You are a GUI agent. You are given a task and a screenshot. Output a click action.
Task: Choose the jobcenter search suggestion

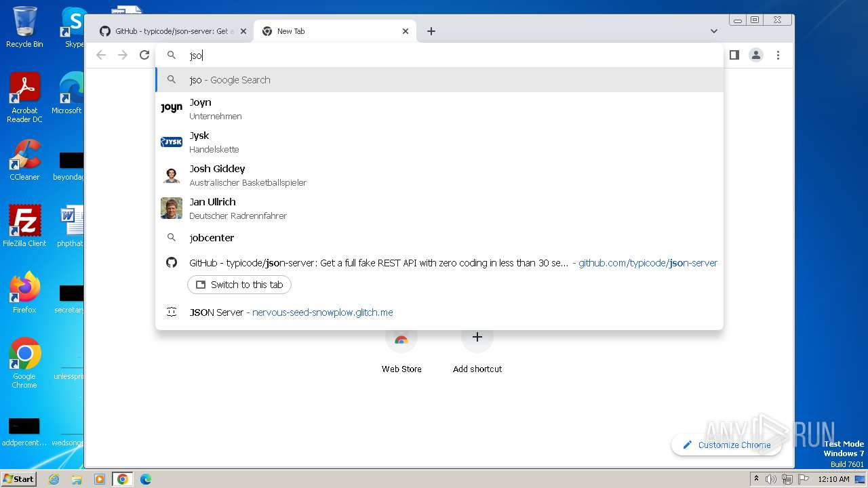439,237
